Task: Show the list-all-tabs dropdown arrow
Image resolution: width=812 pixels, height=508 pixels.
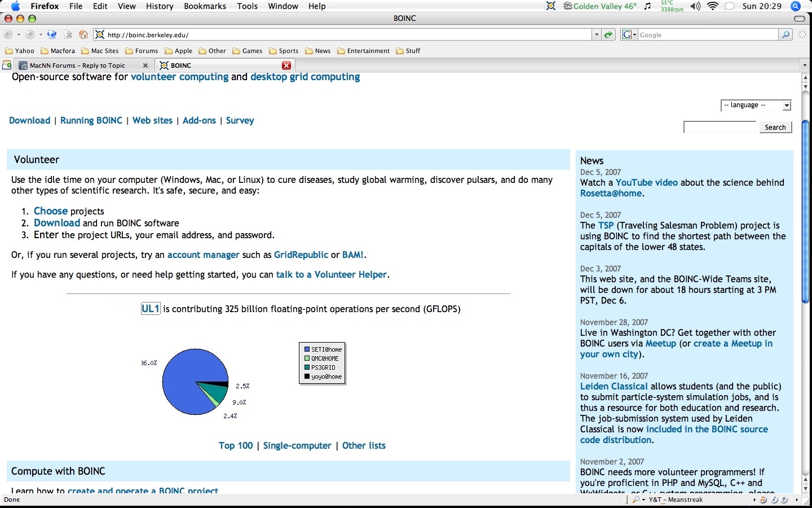Action: (x=805, y=65)
